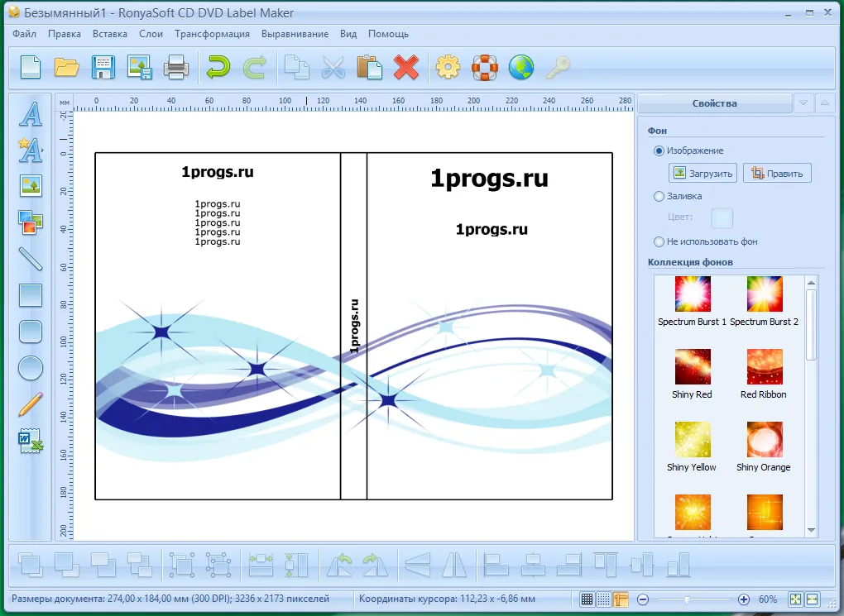Print the label with the printer icon

point(176,68)
